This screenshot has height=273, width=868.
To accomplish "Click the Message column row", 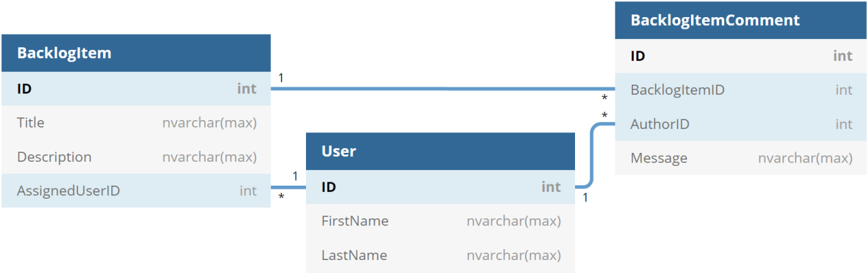I will click(741, 158).
